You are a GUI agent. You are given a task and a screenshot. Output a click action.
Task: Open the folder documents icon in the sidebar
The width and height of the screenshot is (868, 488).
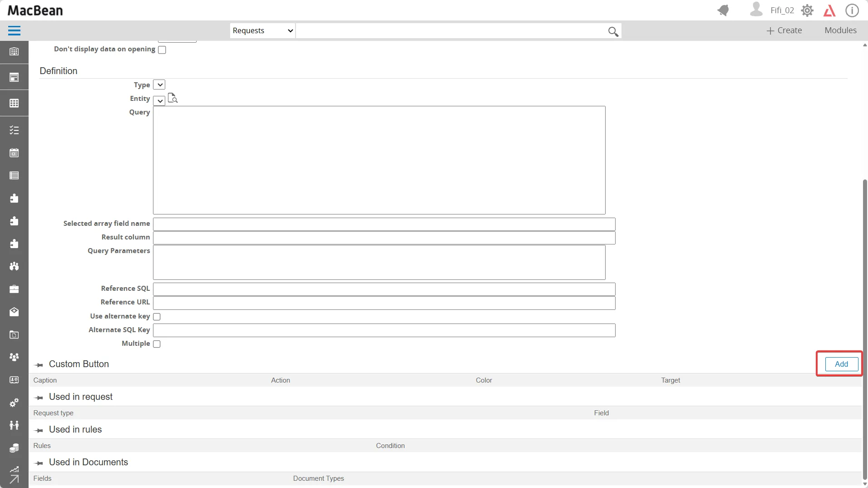[x=14, y=335]
